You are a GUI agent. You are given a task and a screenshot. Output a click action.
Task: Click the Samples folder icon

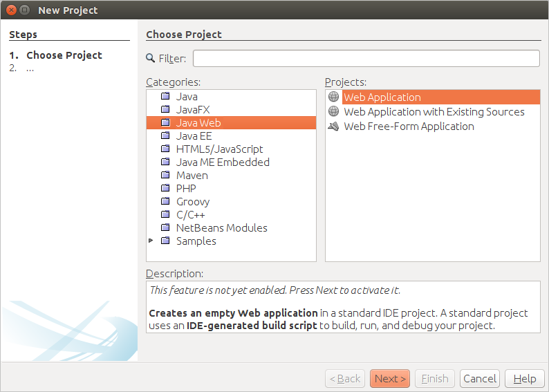[x=165, y=241]
